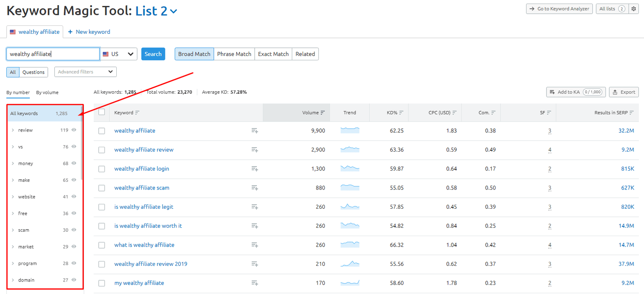Toggle eye icon for 'review' group
This screenshot has width=644, height=294.
pyautogui.click(x=74, y=130)
